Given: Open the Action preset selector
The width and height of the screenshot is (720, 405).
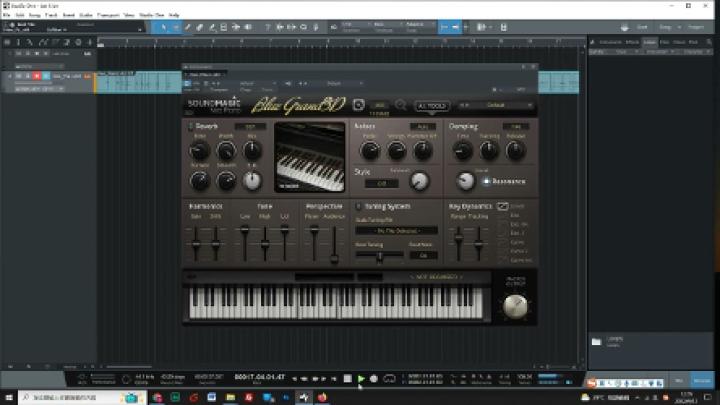Looking at the screenshot, I should 422,126.
